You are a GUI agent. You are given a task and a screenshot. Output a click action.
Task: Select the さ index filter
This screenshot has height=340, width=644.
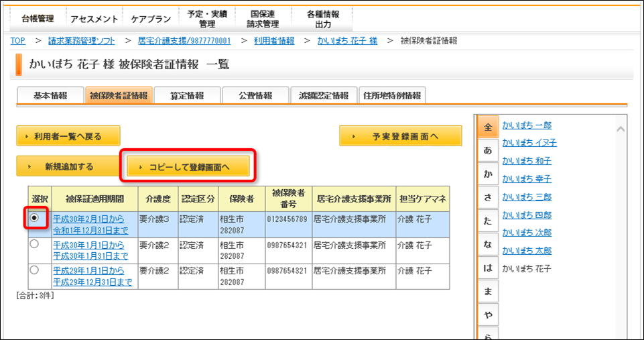pos(488,197)
